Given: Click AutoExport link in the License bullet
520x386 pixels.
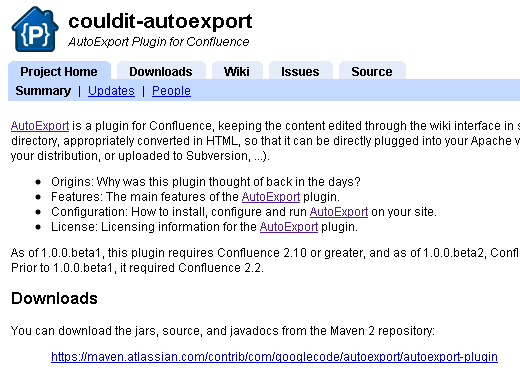Looking at the screenshot, I should [289, 227].
